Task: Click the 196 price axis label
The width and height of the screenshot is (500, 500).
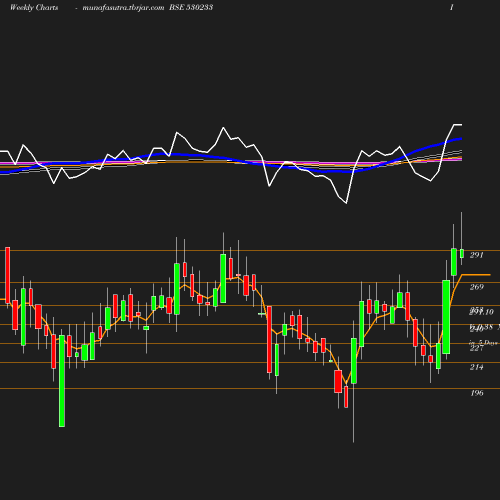Action: [x=477, y=393]
